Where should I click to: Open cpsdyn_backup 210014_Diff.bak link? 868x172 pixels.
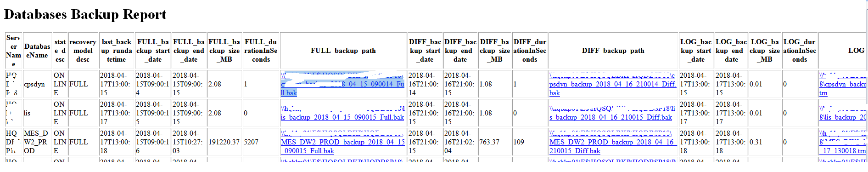[x=612, y=84]
